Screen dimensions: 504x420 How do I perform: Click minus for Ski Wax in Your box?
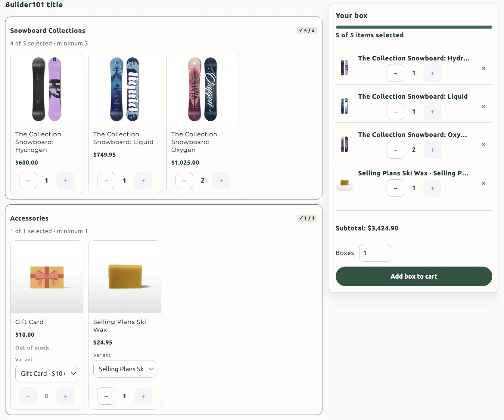395,188
